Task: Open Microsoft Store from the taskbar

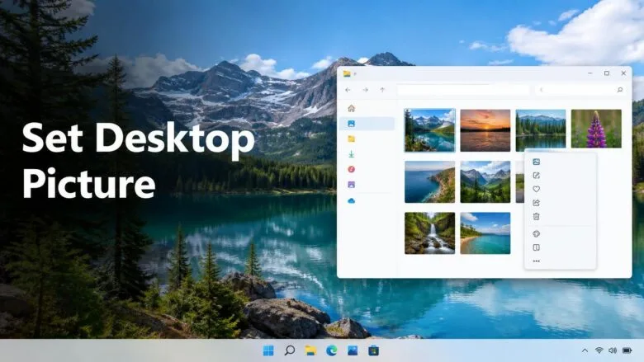Action: click(x=373, y=350)
